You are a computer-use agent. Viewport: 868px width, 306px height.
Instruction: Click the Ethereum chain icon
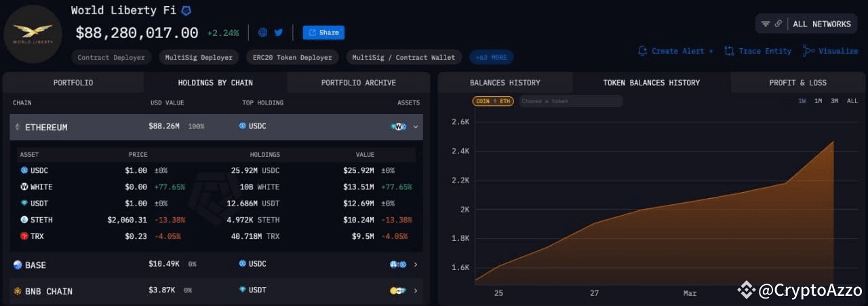(18, 128)
